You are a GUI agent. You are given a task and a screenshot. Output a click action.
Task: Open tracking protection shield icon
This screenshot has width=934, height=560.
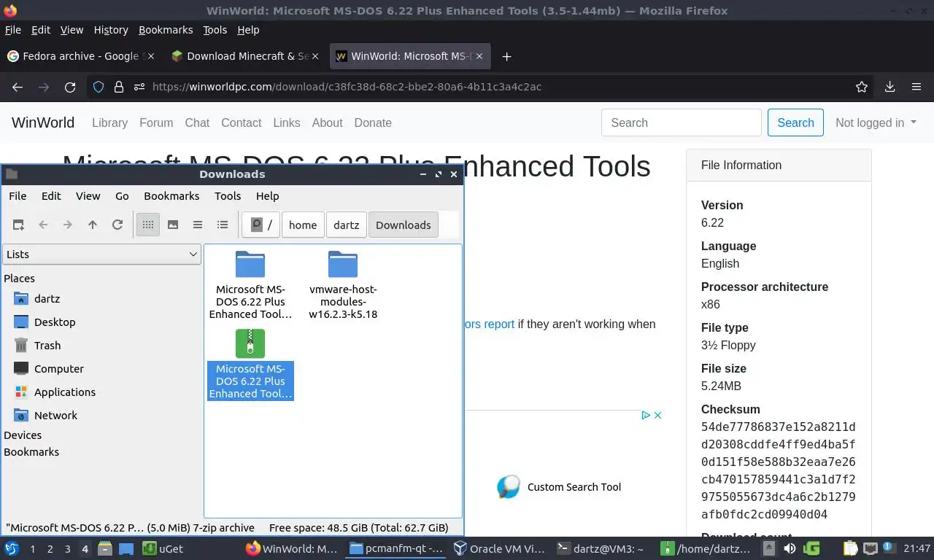pyautogui.click(x=99, y=87)
